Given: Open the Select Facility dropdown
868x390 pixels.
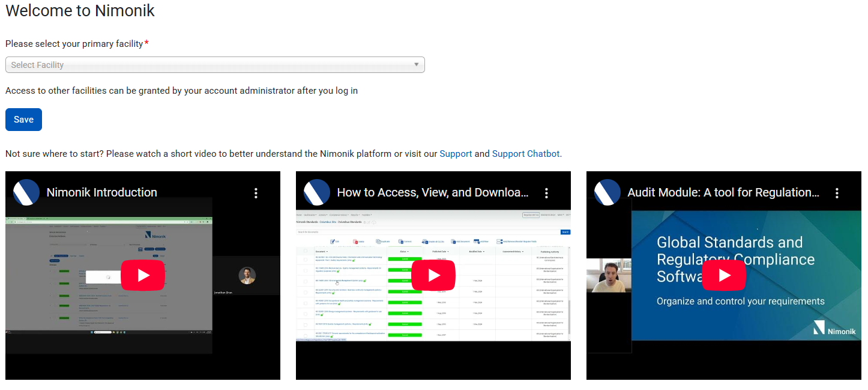Looking at the screenshot, I should point(215,65).
